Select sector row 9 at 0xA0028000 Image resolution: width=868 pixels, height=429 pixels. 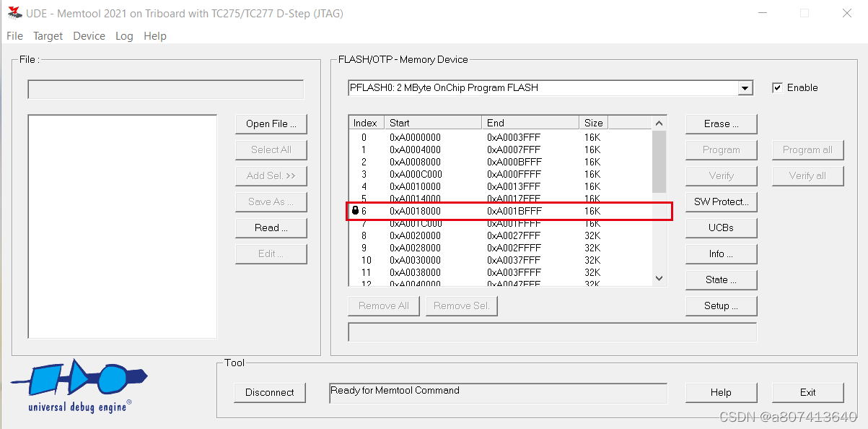(500, 248)
